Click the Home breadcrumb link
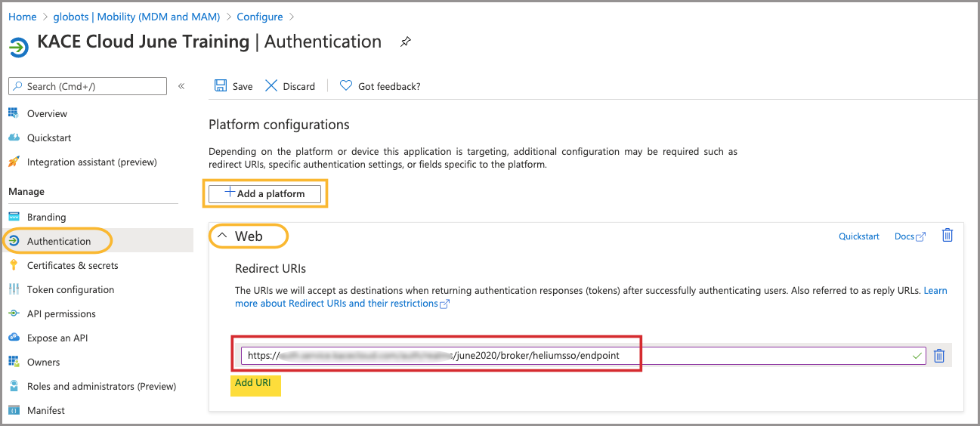The height and width of the screenshot is (426, 980). pyautogui.click(x=22, y=17)
